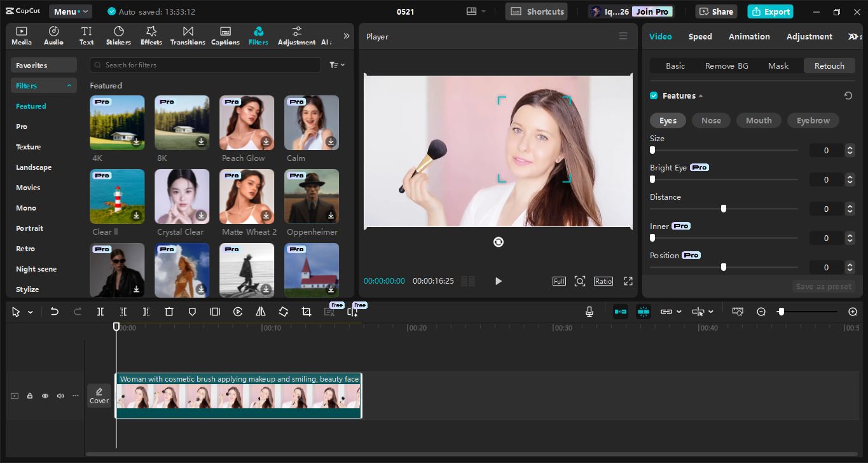The width and height of the screenshot is (868, 463).
Task: Open the Menu dropdown at top left
Action: 70,11
